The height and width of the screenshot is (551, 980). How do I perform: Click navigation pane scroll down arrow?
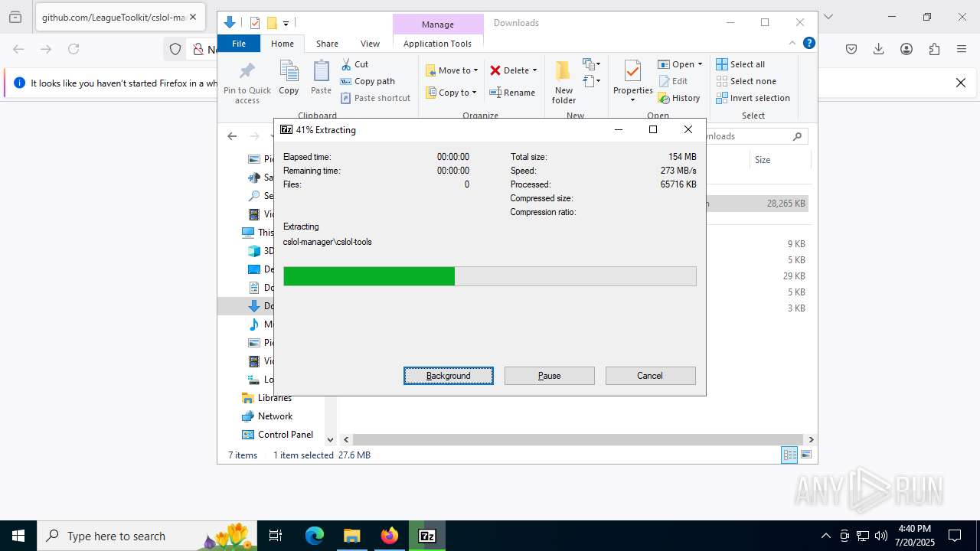[330, 439]
